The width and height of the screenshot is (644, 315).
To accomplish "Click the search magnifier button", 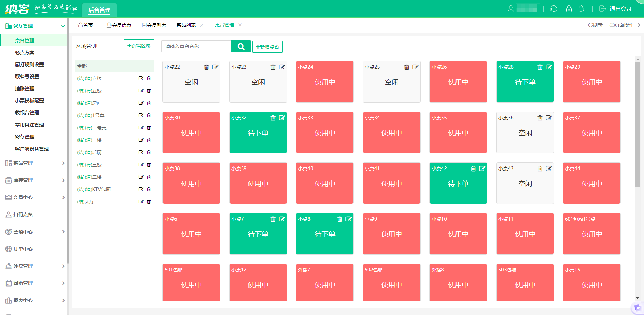I will tap(241, 46).
